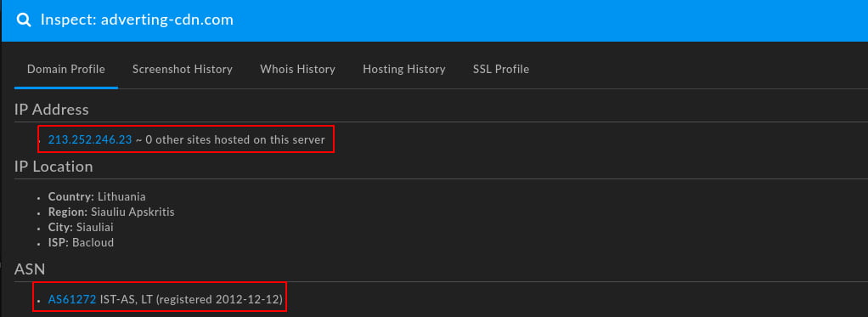Select the Domain Profile tab

pyautogui.click(x=66, y=70)
